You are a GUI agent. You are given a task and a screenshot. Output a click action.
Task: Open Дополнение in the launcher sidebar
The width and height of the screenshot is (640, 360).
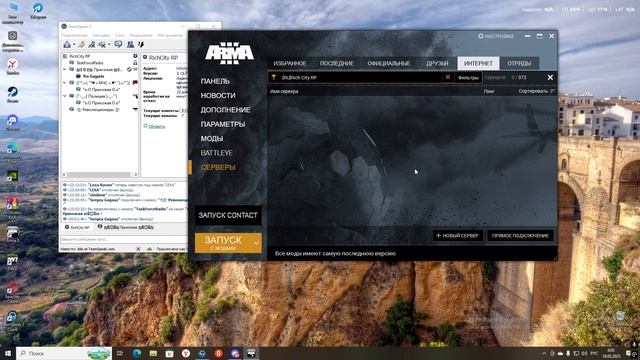point(225,110)
